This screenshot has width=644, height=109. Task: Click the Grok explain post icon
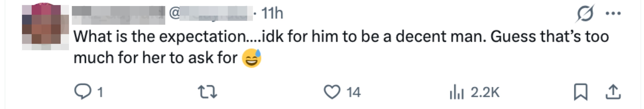pos(585,14)
